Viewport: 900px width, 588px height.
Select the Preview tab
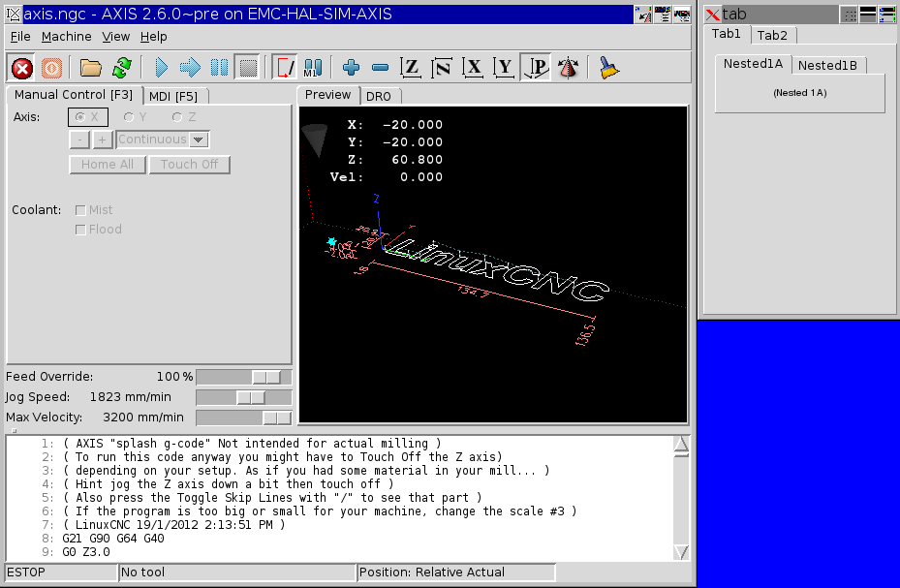point(327,95)
